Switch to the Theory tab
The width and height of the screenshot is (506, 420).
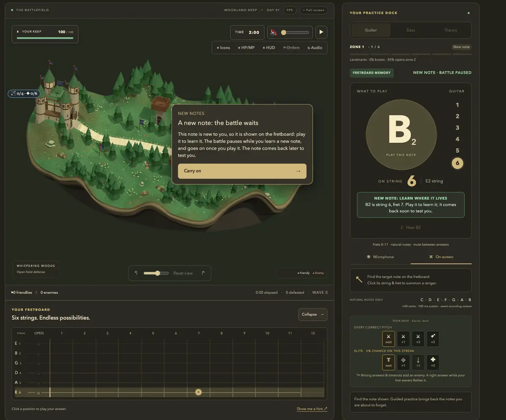(x=450, y=30)
